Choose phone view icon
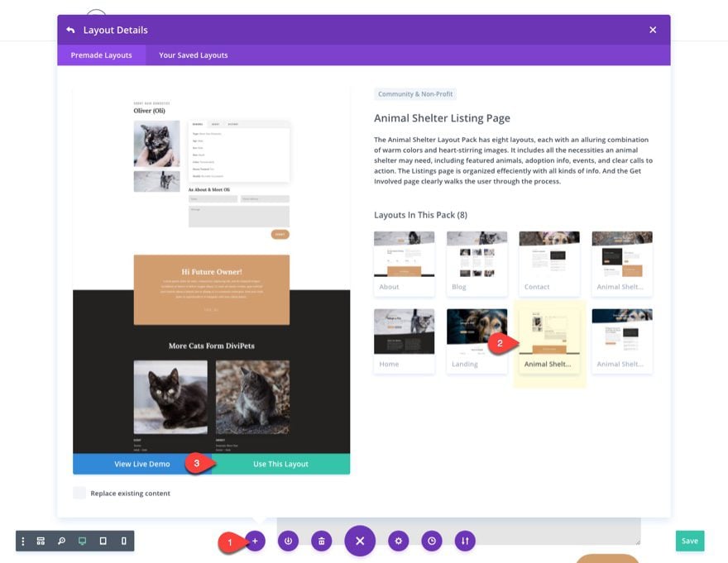728x563 pixels. pos(123,542)
